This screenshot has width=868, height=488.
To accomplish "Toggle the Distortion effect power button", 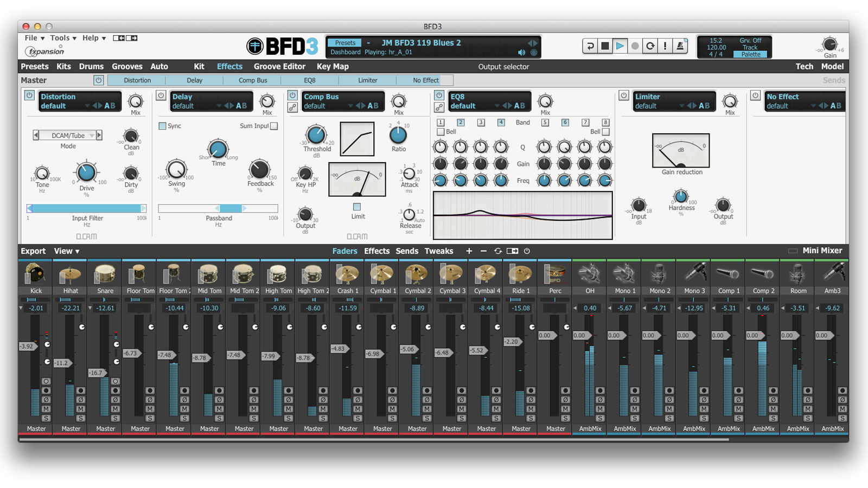I will (29, 95).
